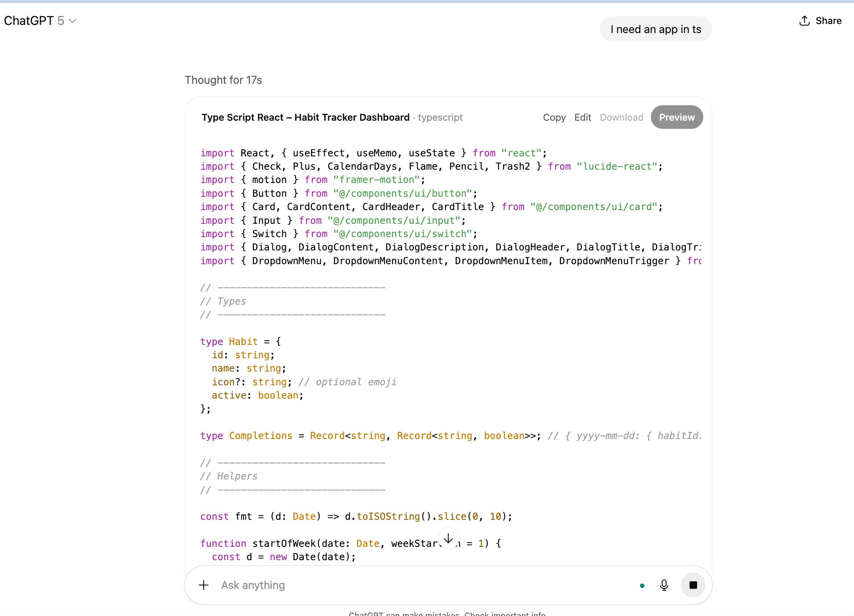Click the Share upload icon

[804, 21]
